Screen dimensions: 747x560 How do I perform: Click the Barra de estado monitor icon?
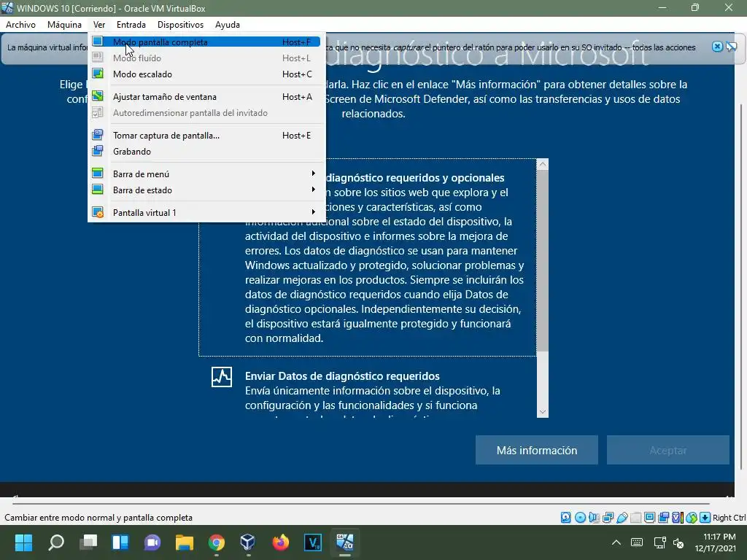coord(98,190)
